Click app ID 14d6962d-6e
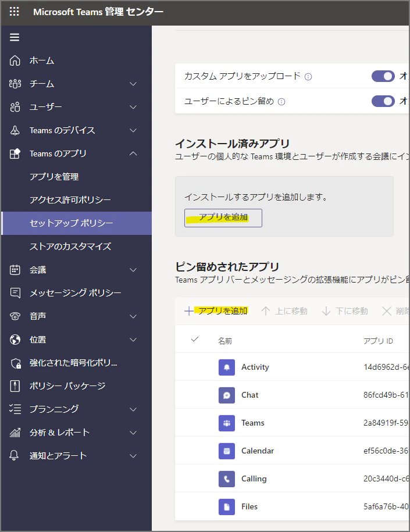The width and height of the screenshot is (410, 532). pos(386,367)
